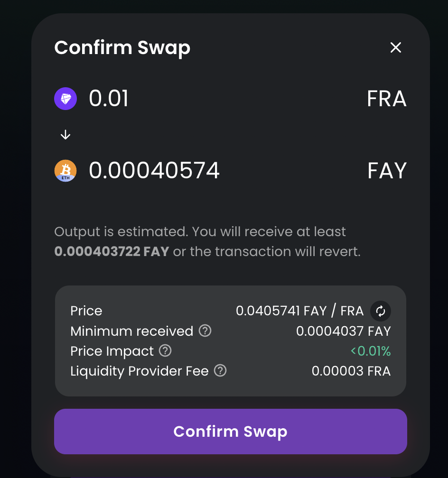Click the 0.00003 FRA fee value
This screenshot has width=448, height=478.
(x=351, y=371)
